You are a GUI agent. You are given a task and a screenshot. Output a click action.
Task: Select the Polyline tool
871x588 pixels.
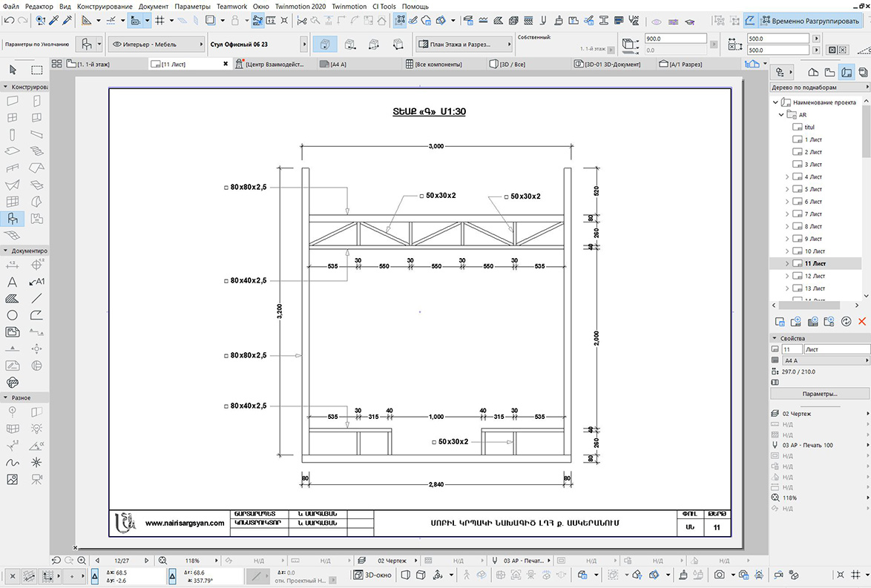click(36, 315)
